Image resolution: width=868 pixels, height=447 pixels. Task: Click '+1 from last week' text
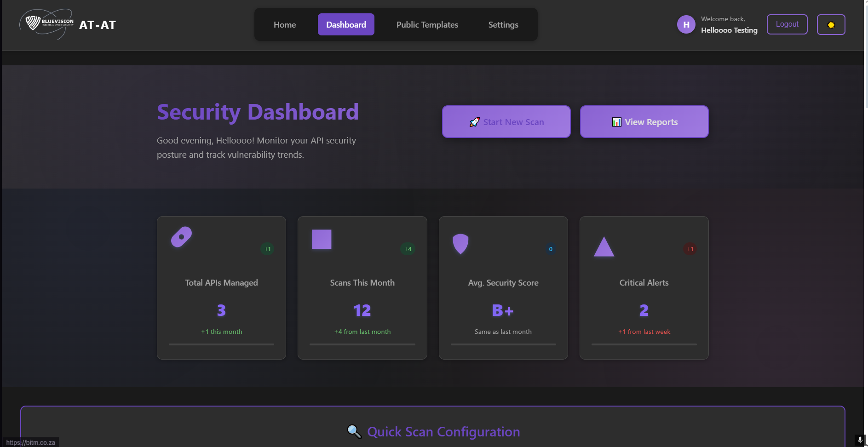point(644,332)
